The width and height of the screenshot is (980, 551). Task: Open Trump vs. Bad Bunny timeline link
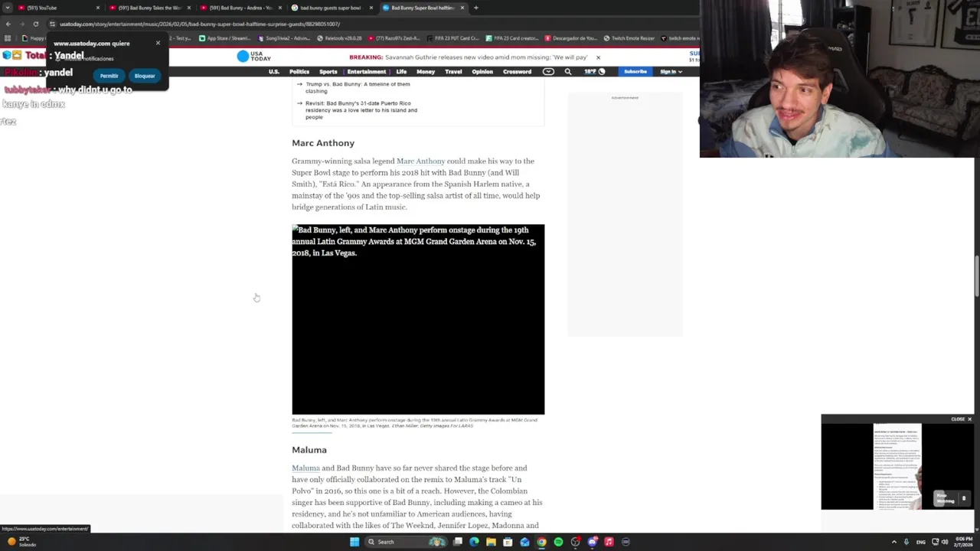(358, 87)
